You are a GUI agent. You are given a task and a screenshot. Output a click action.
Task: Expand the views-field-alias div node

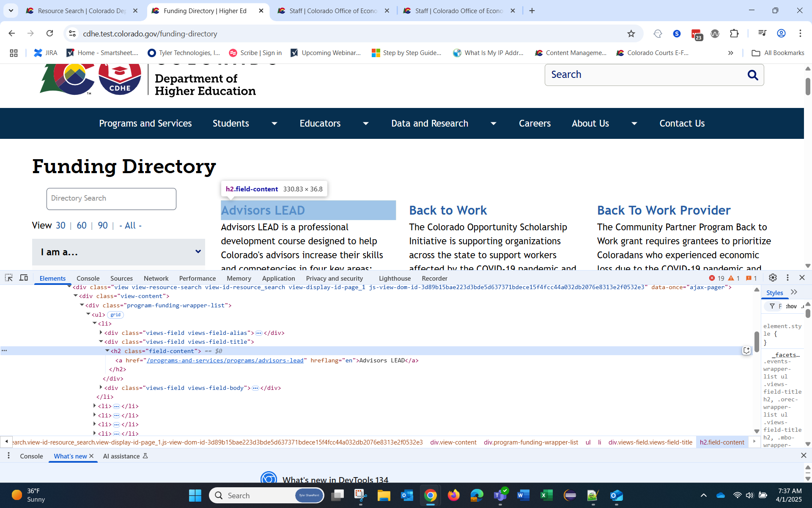coord(101,333)
